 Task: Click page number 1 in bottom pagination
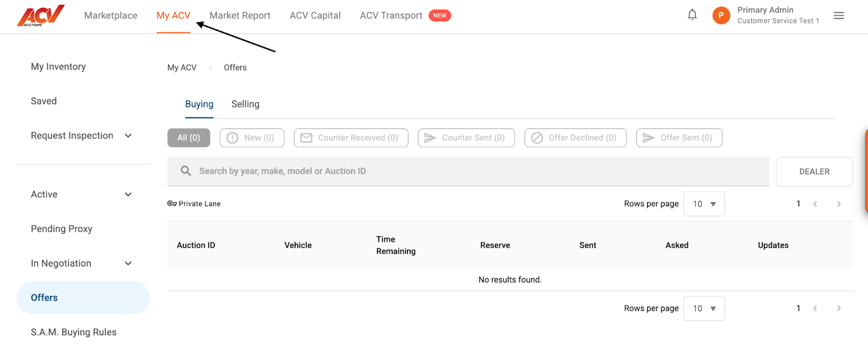coord(798,308)
